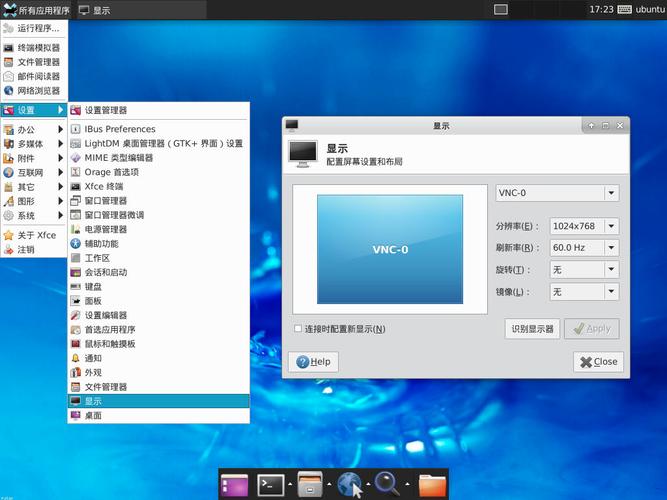The height and width of the screenshot is (500, 667).
Task: Select 文件管理器 in the main menu
Action: [34, 62]
